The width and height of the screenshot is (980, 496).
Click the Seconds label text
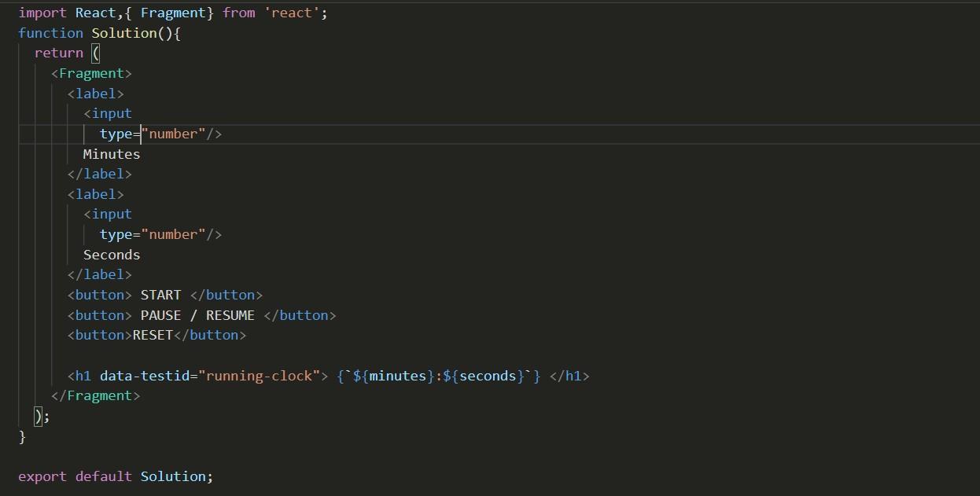111,254
